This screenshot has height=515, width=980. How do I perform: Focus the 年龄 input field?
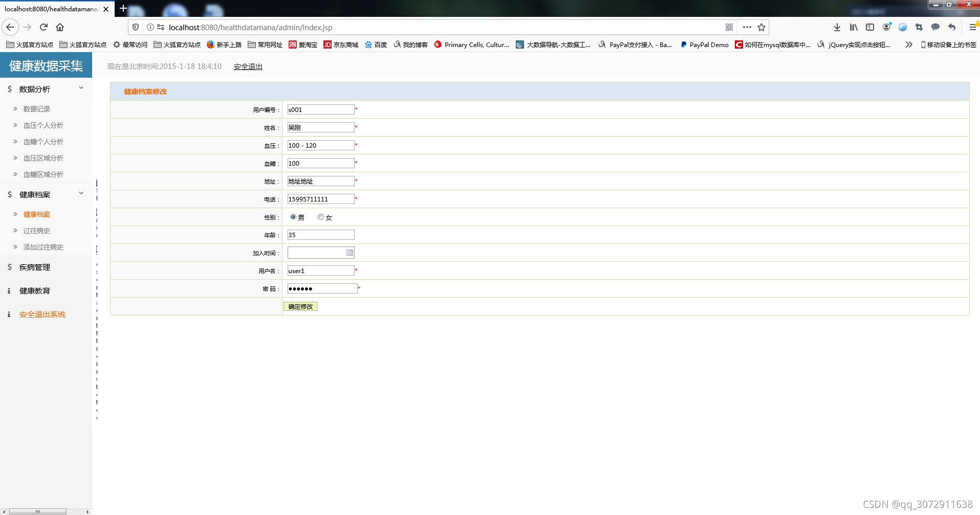321,235
